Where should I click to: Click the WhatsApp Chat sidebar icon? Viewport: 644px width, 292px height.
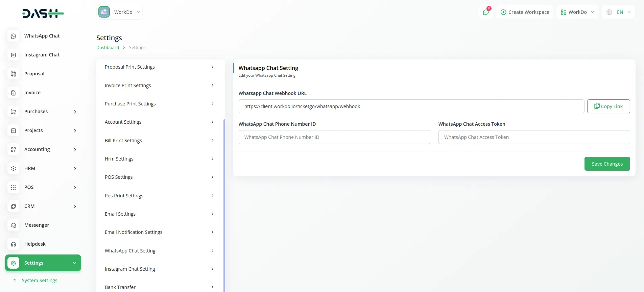tap(14, 36)
